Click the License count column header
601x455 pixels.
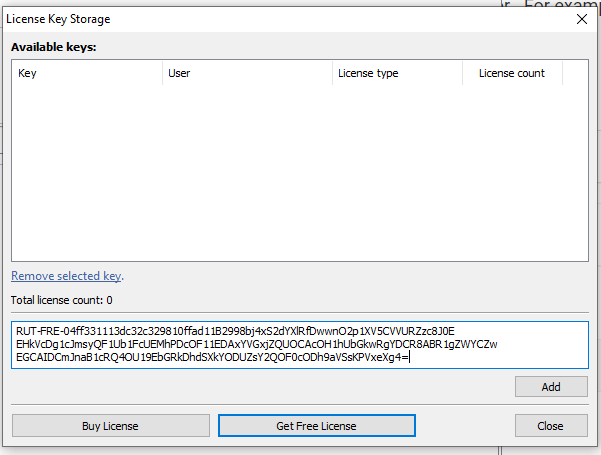pyautogui.click(x=511, y=73)
